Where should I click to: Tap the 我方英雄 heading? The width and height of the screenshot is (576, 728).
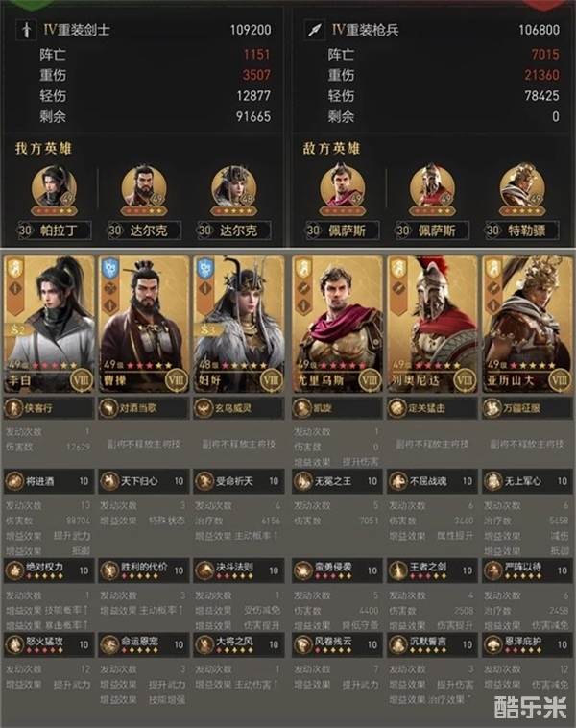[x=43, y=149]
